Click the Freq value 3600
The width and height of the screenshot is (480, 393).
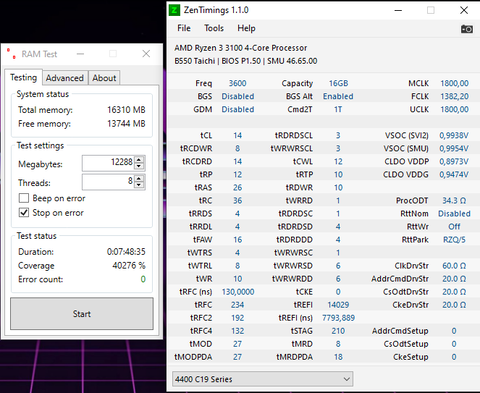pyautogui.click(x=237, y=83)
